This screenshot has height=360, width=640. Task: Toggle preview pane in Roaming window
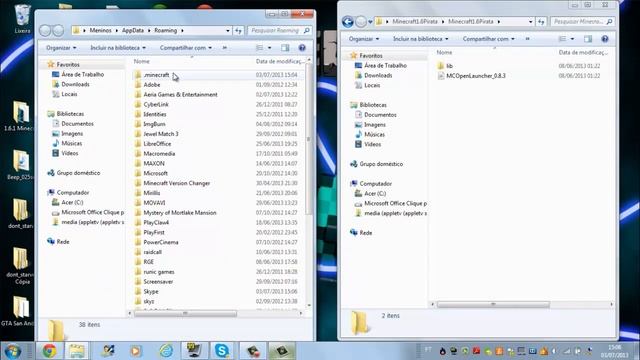coord(285,48)
